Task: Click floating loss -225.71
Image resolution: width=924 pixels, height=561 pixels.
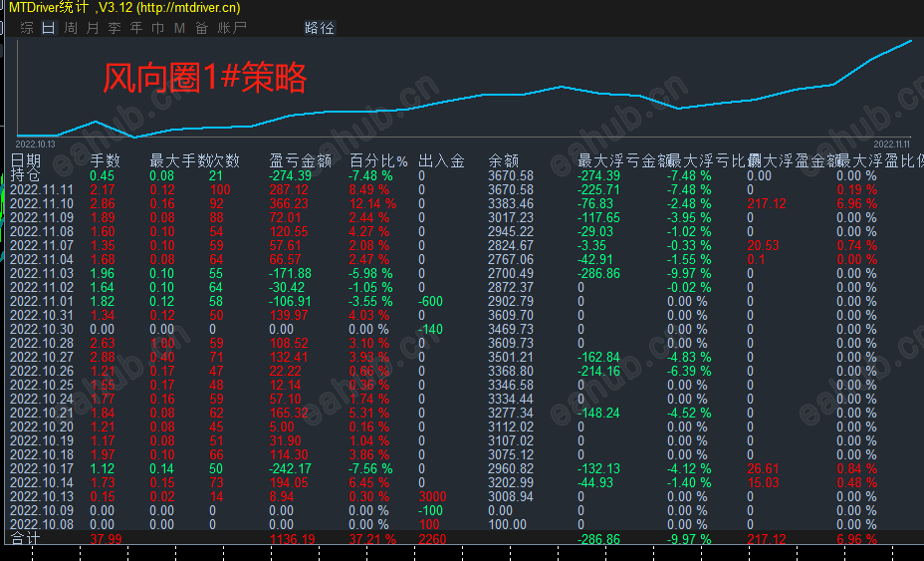Action: click(x=598, y=190)
